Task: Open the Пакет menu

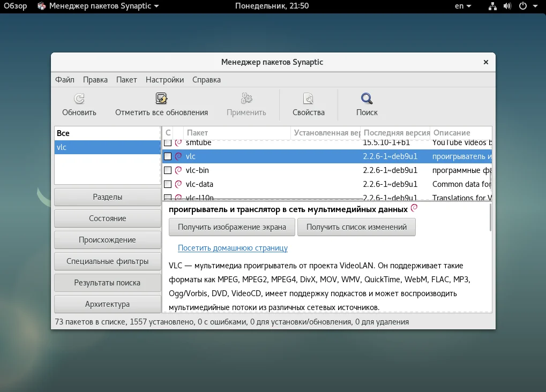Action: click(x=126, y=80)
